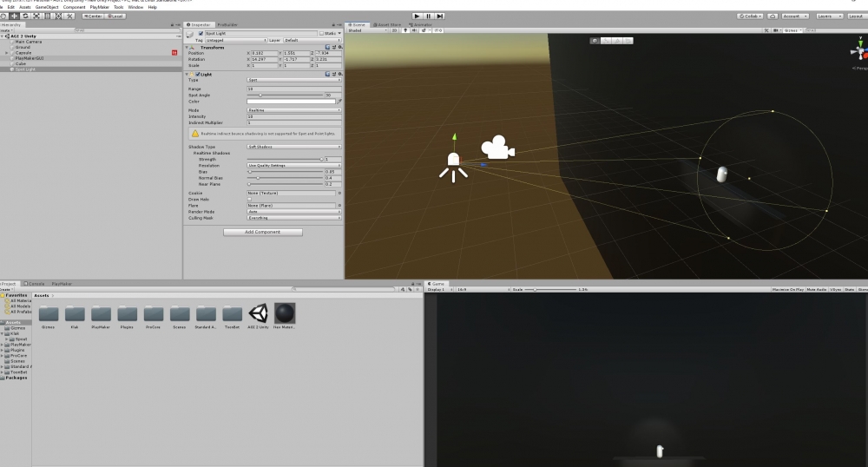This screenshot has width=868, height=467.
Task: Start Play mode
Action: tap(418, 16)
